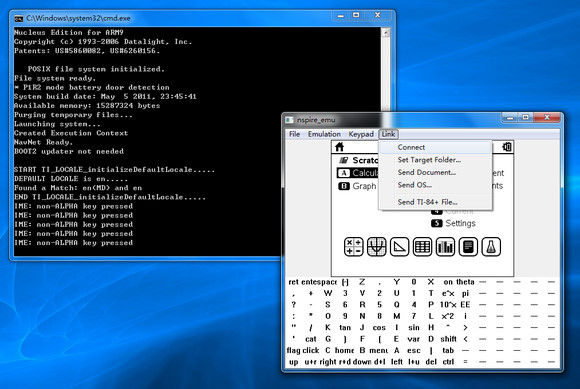Viewport: 580px width, 389px height.
Task: Click the cmd.exe title bar system icon
Action: click(18, 18)
